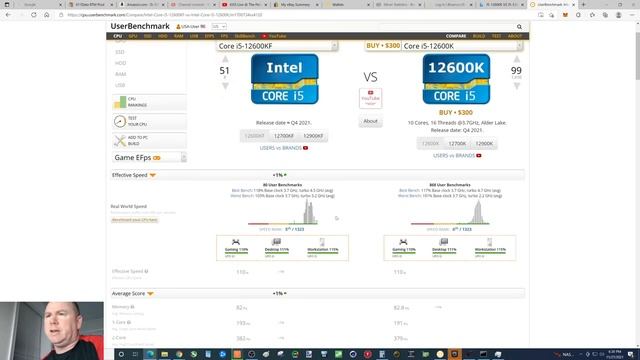640x360 pixels.
Task: Reload the page with browser refresh icon
Action: [x=33, y=15]
